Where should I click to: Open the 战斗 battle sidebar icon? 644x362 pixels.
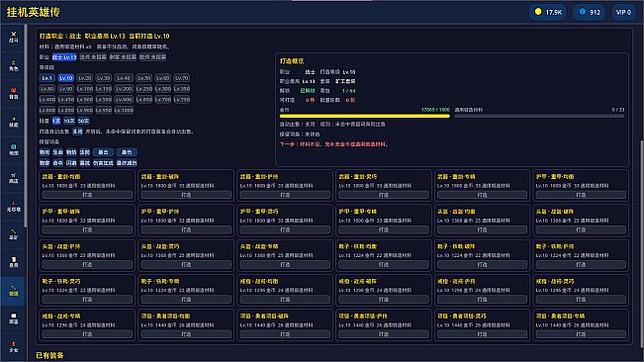13,37
